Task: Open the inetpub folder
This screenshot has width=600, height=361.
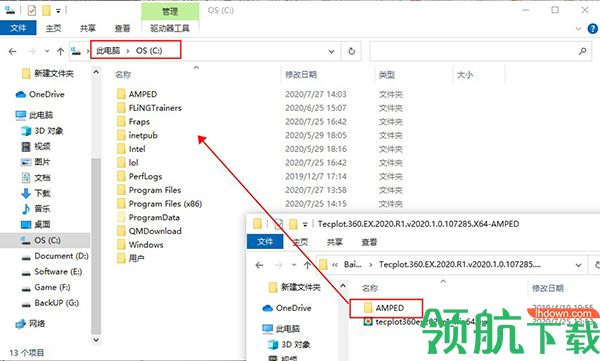Action: 137,135
